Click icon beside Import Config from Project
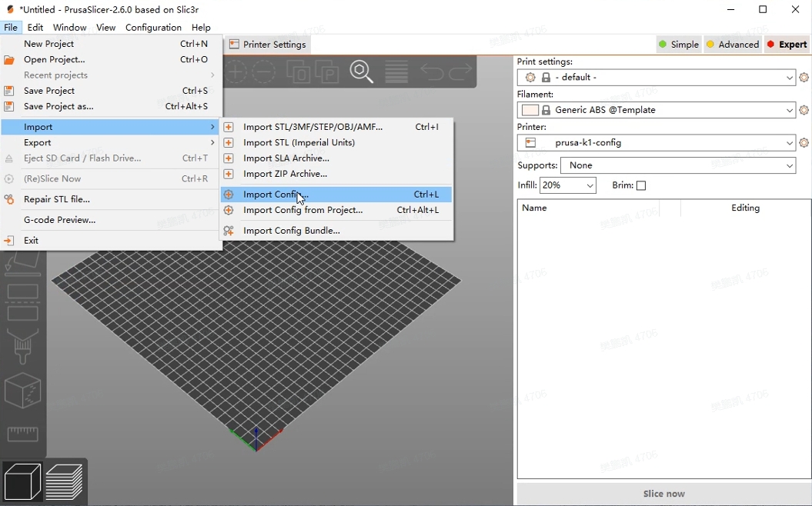The image size is (812, 506). 229,209
